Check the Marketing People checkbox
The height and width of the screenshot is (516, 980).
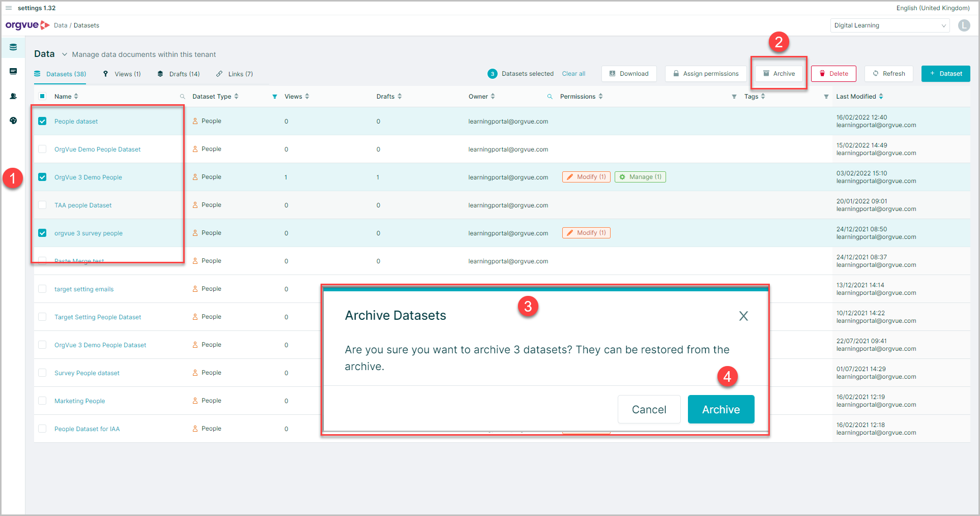coord(42,401)
